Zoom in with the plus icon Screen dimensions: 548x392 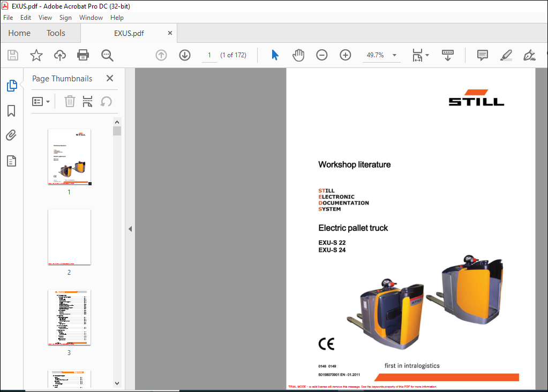pyautogui.click(x=346, y=55)
